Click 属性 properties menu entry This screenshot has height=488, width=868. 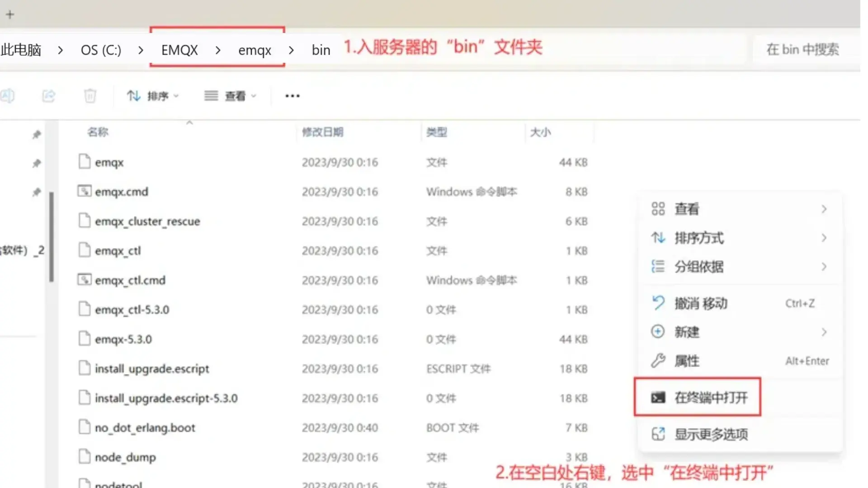[687, 361]
